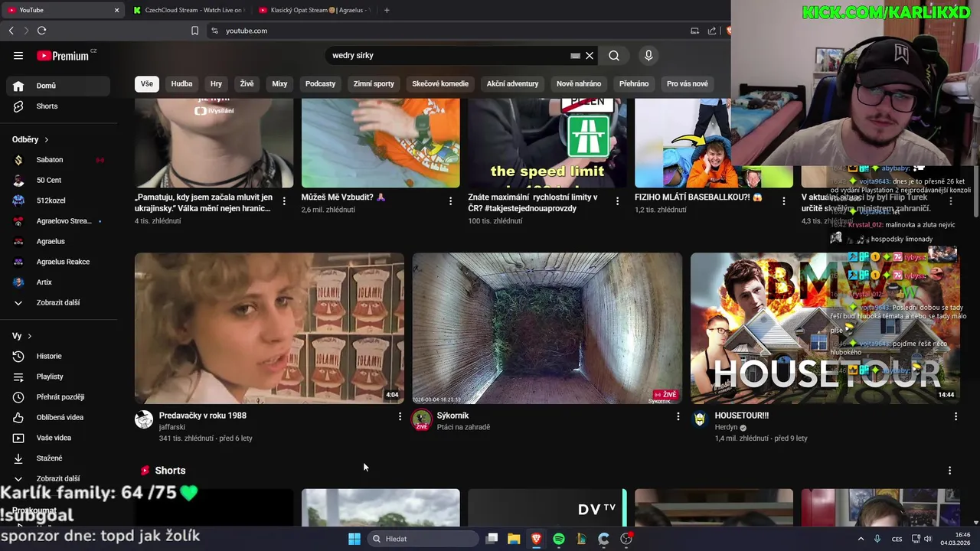
Task: Go to Domů in the sidebar
Action: [x=59, y=86]
